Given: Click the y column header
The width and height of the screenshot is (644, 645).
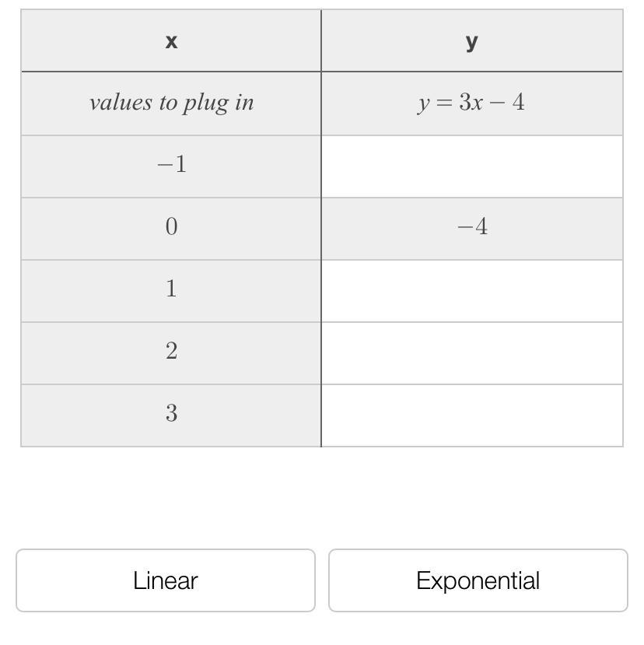Looking at the screenshot, I should (472, 41).
